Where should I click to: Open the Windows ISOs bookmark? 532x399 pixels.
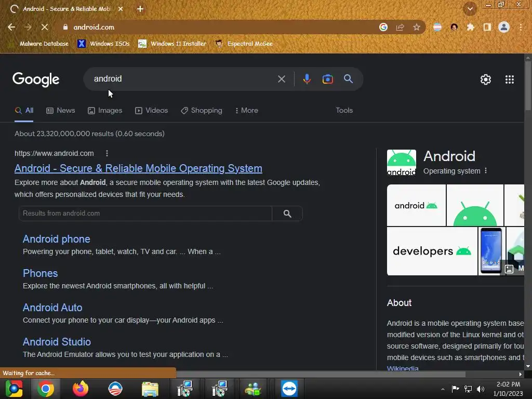pos(104,44)
